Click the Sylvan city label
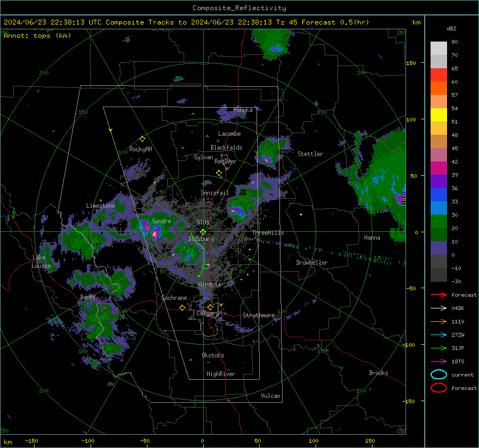The width and height of the screenshot is (479, 448). tap(203, 157)
